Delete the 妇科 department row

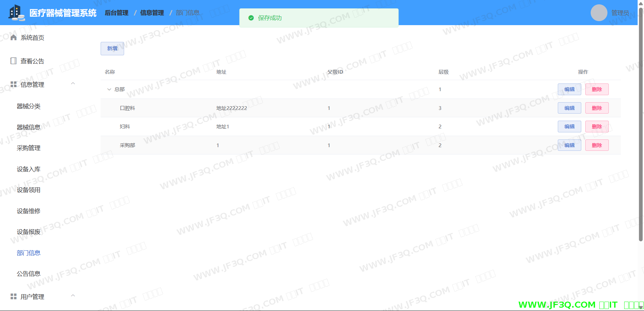(597, 126)
